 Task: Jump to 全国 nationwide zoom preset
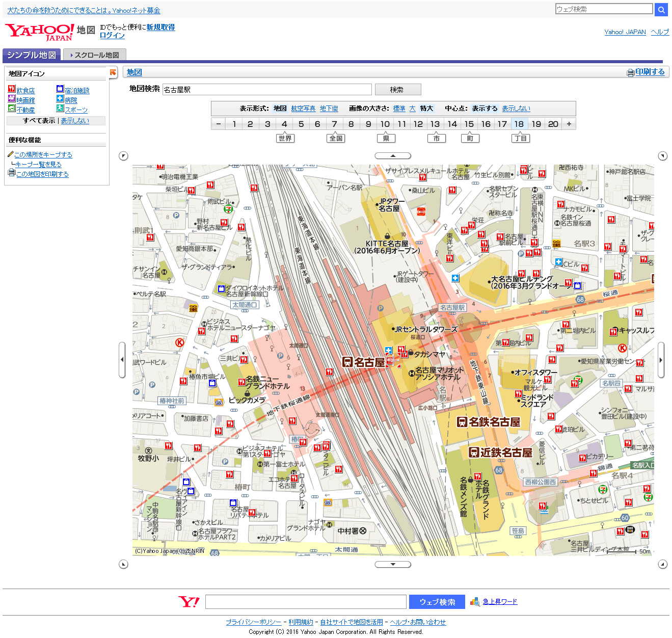tap(336, 138)
